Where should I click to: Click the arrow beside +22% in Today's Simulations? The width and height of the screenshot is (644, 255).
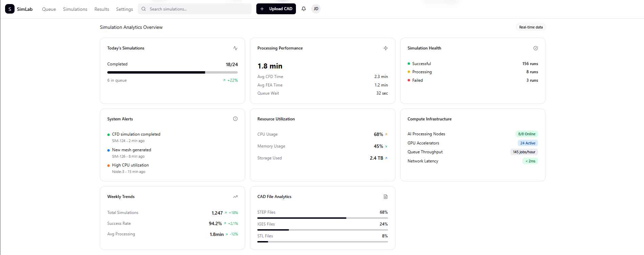224,80
